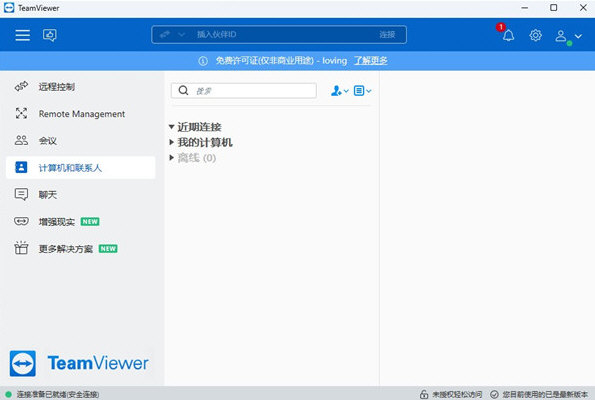Click the green connection status indicator
The height and width of the screenshot is (400, 595).
coord(8,395)
